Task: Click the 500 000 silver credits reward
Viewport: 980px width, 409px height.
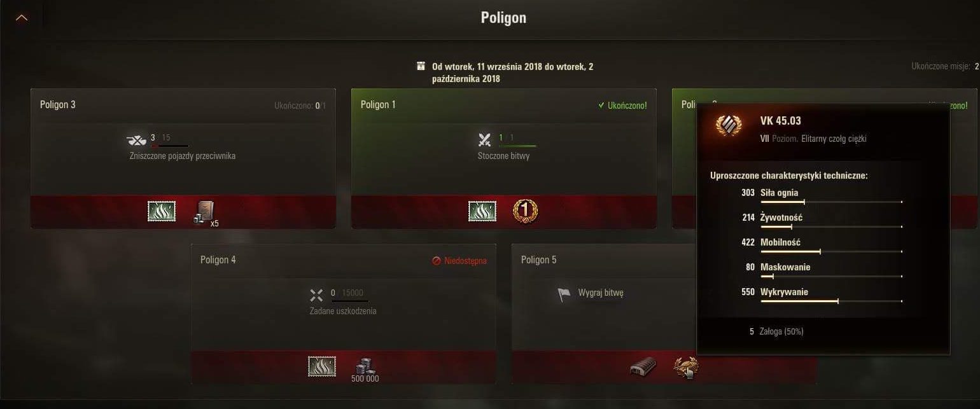Action: click(x=365, y=370)
